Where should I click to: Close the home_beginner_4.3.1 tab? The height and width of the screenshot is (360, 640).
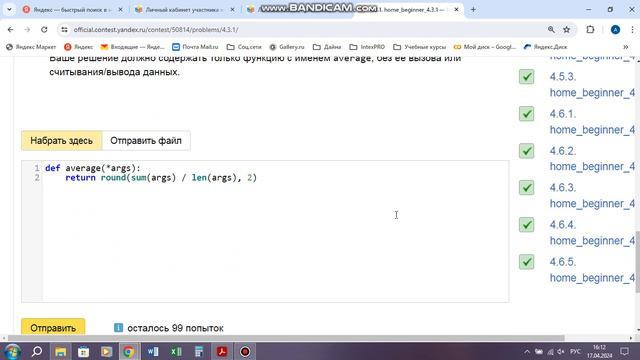(x=456, y=9)
